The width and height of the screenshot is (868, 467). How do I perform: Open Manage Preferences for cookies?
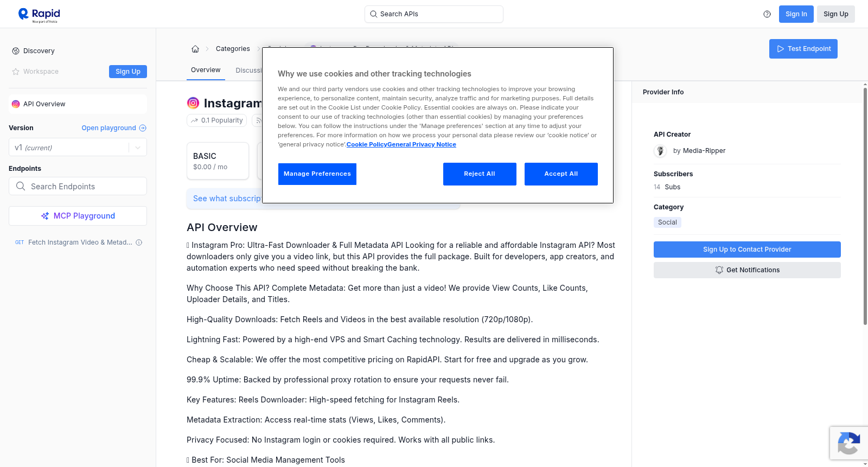click(x=317, y=174)
